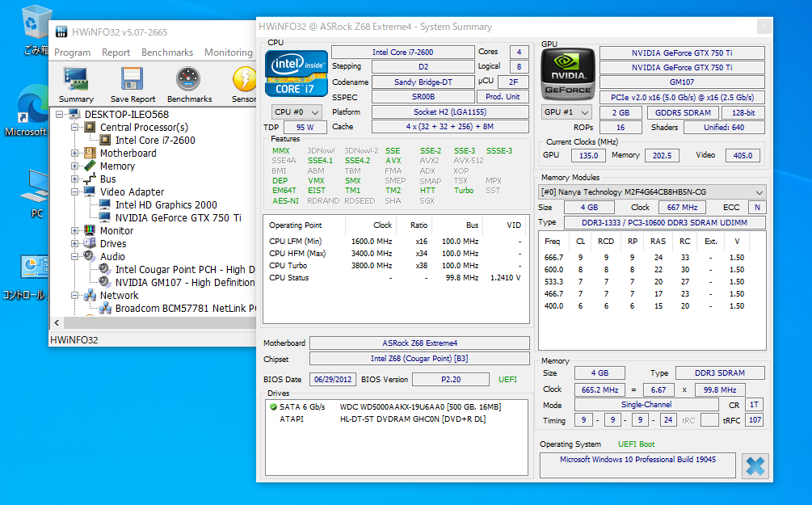The image size is (812, 505).
Task: Close summary with blue X icon
Action: [x=755, y=465]
